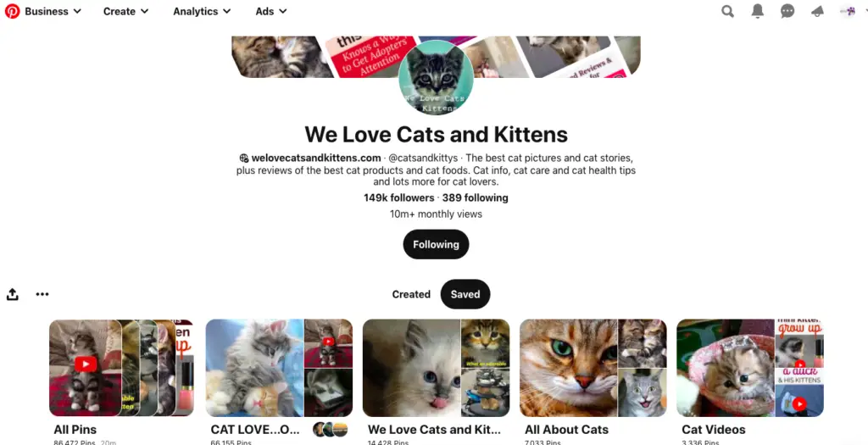Open the three-dot more options icon
Viewport: 868px width, 445px height.
42,294
